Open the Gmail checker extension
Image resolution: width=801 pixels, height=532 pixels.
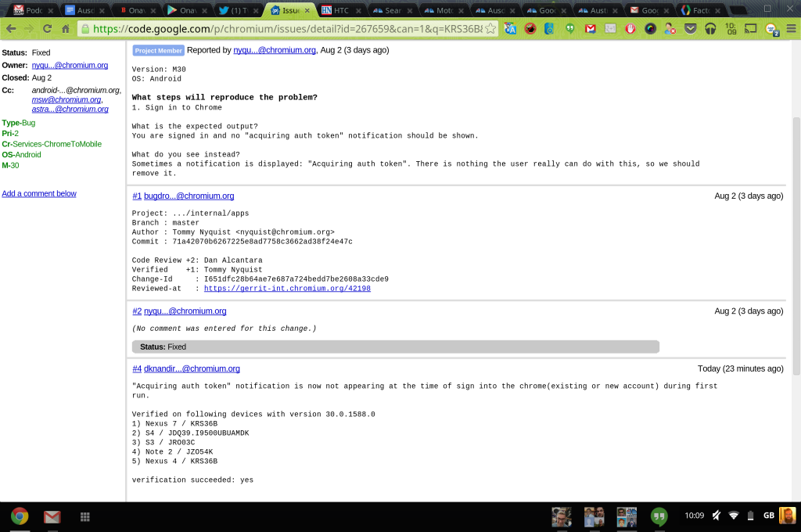pyautogui.click(x=590, y=29)
